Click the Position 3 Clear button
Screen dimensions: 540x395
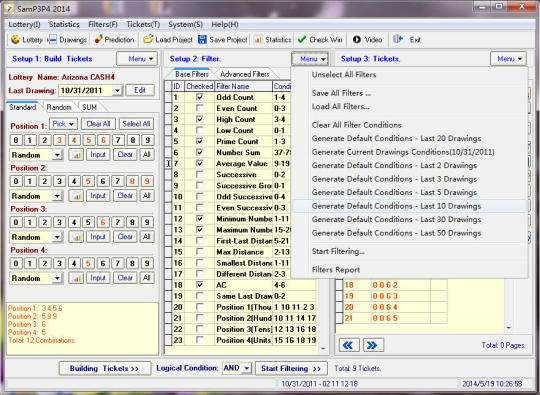pyautogui.click(x=125, y=237)
